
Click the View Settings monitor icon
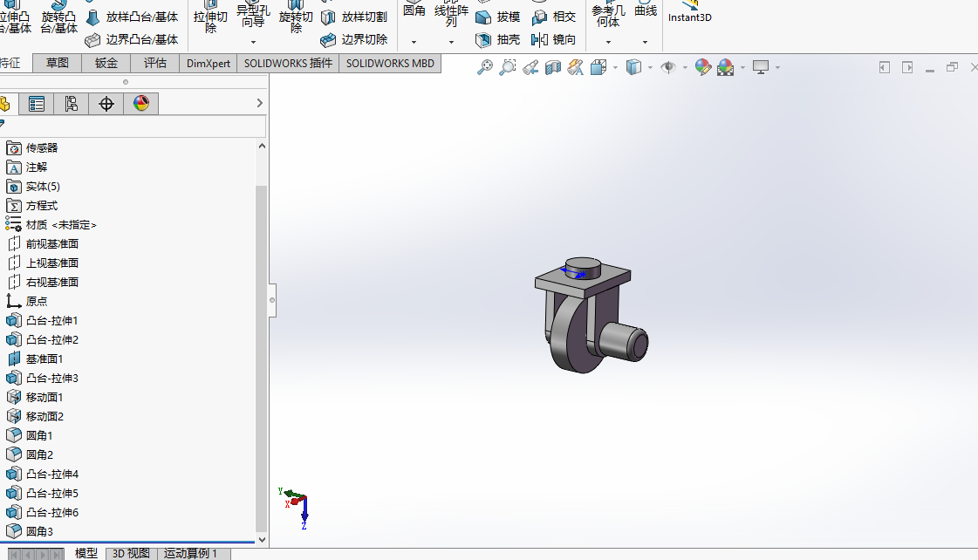(760, 67)
